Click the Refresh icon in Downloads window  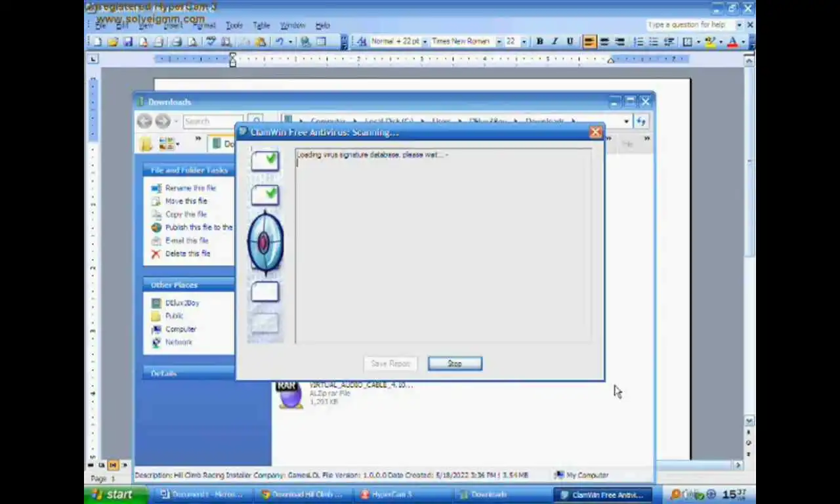pyautogui.click(x=641, y=121)
